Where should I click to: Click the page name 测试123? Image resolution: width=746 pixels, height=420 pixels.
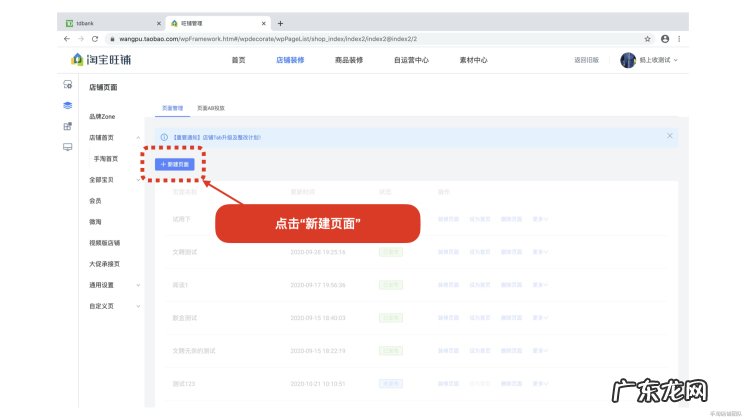tap(184, 383)
